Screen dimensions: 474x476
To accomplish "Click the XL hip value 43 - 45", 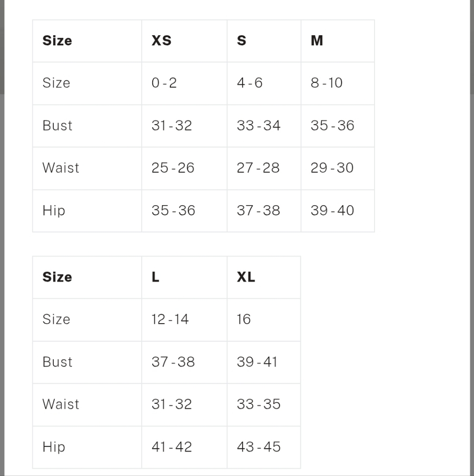I will [x=259, y=447].
